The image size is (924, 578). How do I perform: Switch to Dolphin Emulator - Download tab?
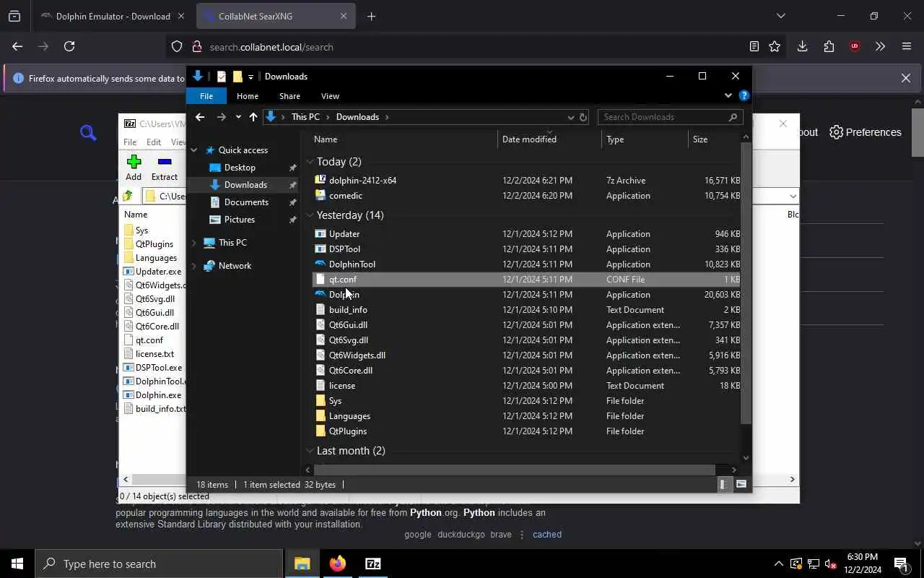pyautogui.click(x=113, y=16)
